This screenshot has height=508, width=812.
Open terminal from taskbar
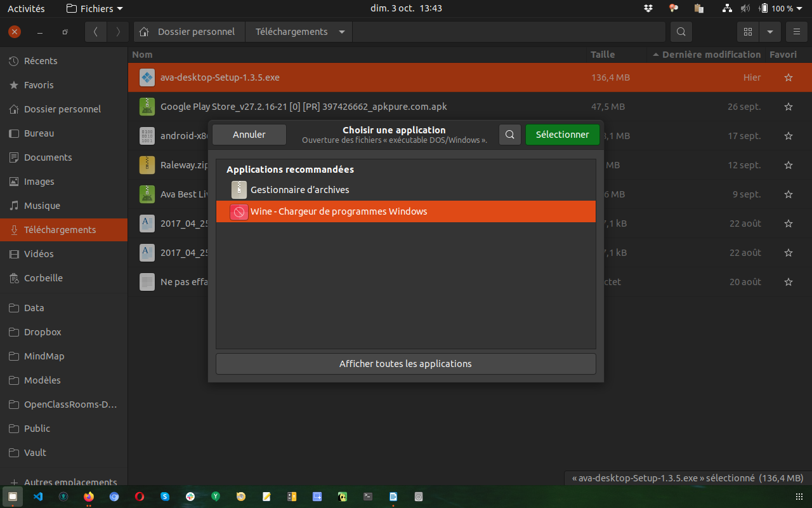[368, 497]
